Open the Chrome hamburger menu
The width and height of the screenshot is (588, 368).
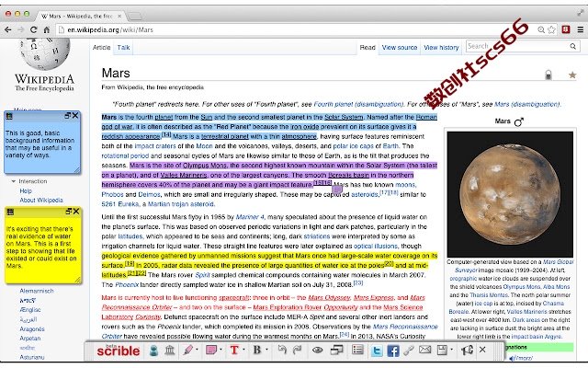(x=580, y=29)
